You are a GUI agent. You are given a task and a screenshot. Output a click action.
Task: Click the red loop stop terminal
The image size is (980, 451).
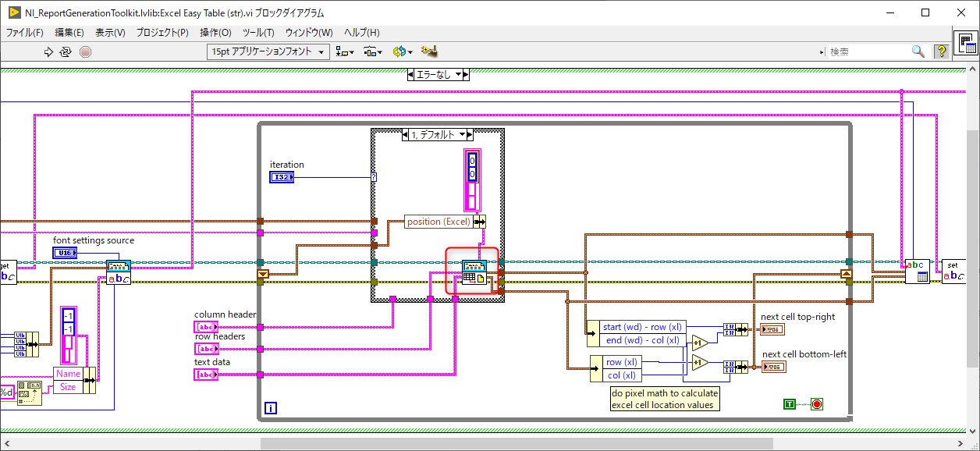[x=816, y=403]
